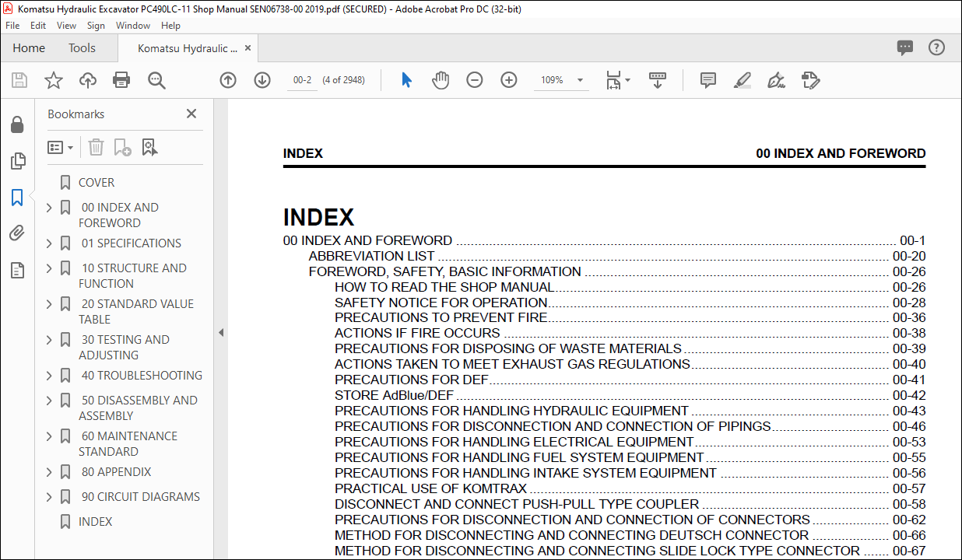Open the Edit menu
962x560 pixels.
(38, 26)
